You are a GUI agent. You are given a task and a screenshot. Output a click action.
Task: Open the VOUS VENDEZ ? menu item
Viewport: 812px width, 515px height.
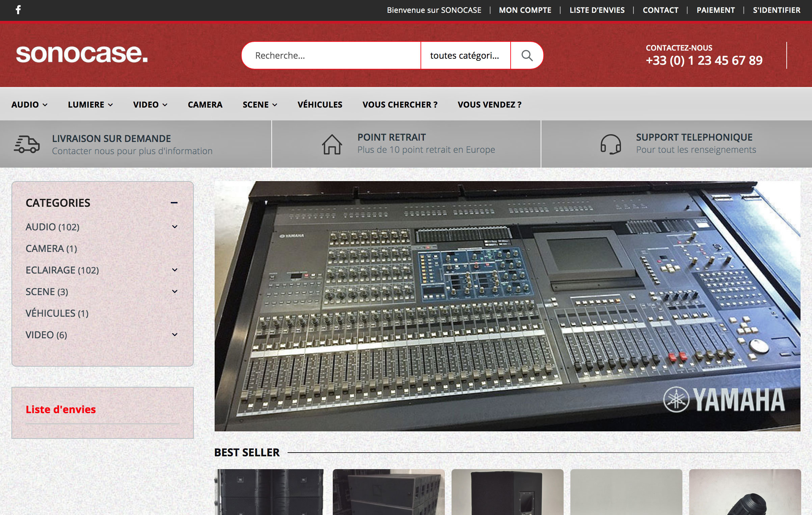[x=489, y=105]
